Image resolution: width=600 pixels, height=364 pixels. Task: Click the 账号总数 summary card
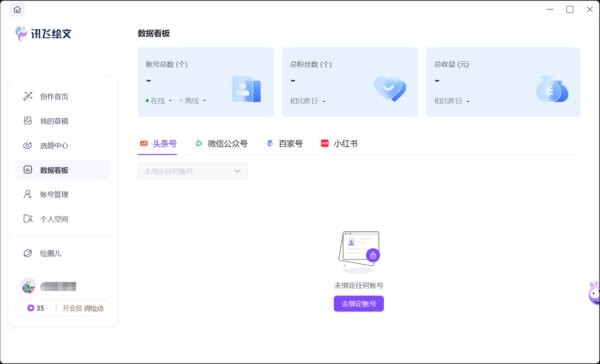[206, 82]
